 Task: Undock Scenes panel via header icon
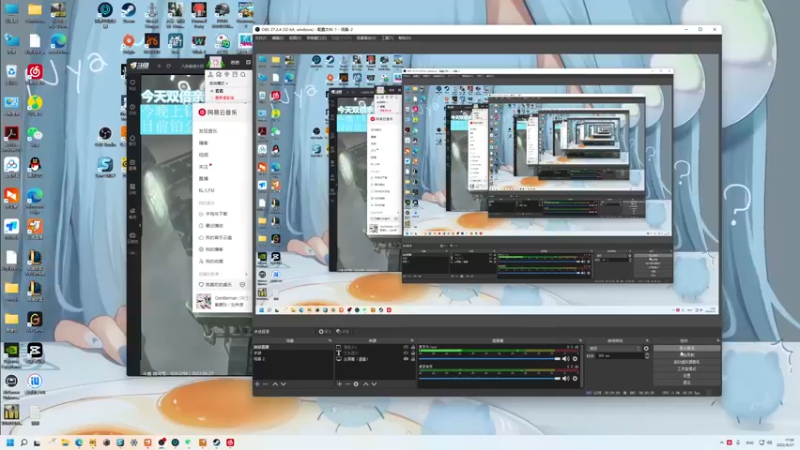[330, 340]
